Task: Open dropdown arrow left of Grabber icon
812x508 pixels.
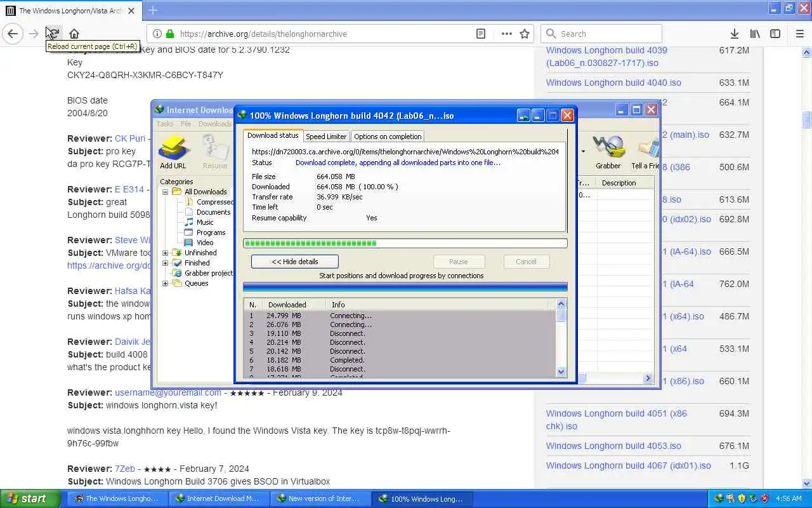Action: [x=583, y=151]
